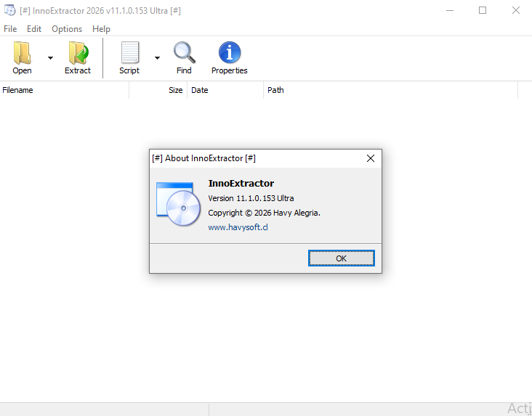Click the Extract toolbar icon

(x=78, y=53)
